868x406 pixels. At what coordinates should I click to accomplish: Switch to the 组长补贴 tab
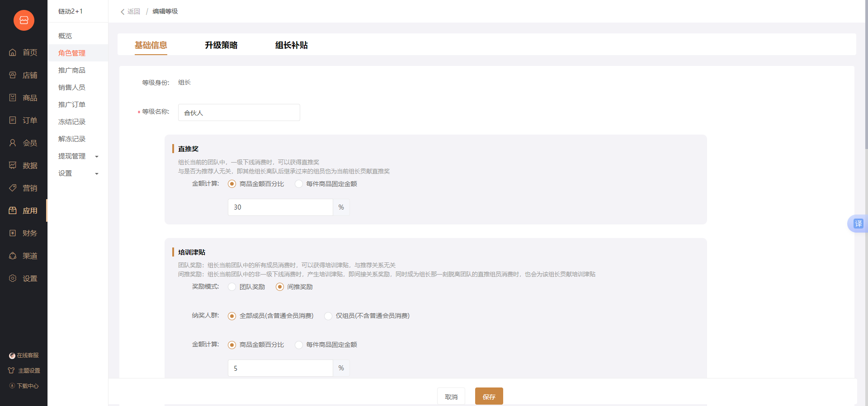click(291, 45)
